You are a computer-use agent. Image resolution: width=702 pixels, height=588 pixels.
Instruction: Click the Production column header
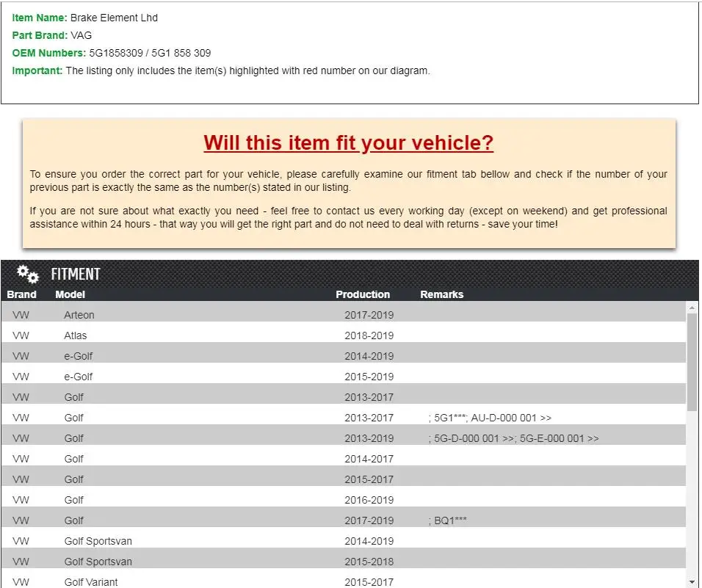click(363, 294)
